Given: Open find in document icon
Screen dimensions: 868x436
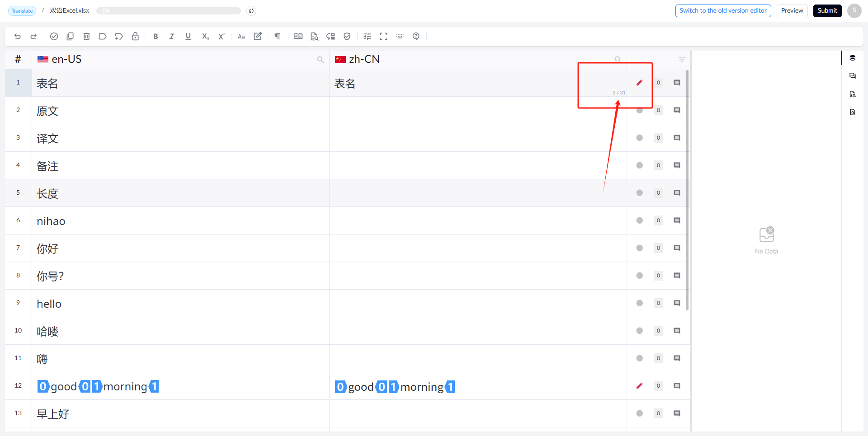Looking at the screenshot, I should coord(314,37).
